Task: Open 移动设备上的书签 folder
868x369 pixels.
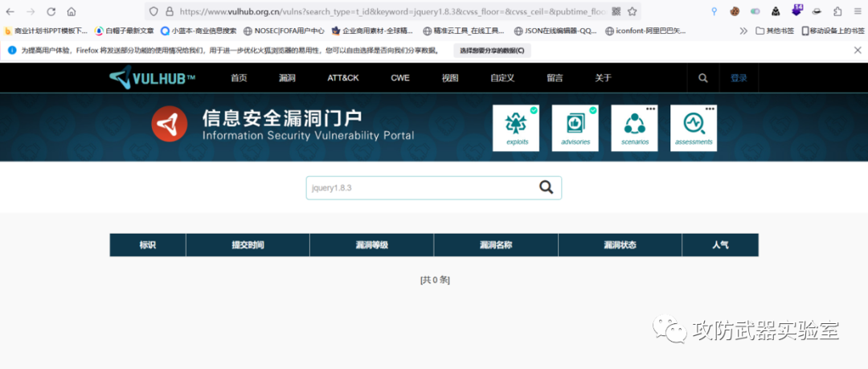Action: [x=833, y=31]
